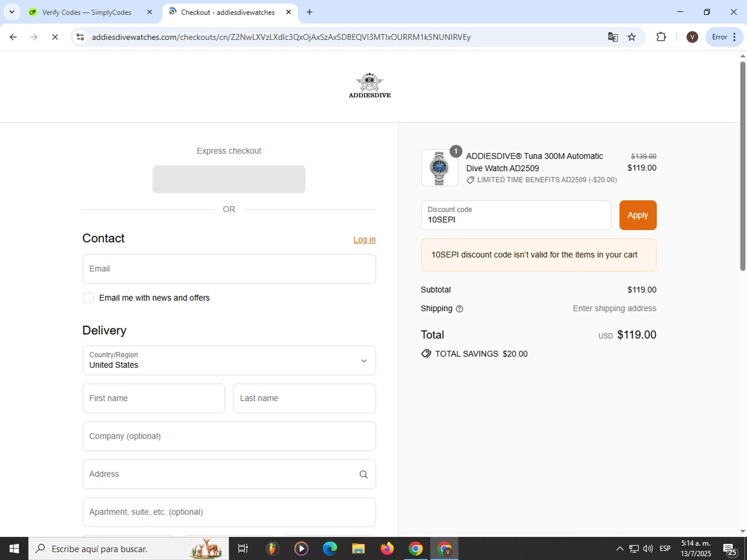The height and width of the screenshot is (560, 747).
Task: Switch to Verify Codes — SimplyCodes tab
Action: (87, 12)
